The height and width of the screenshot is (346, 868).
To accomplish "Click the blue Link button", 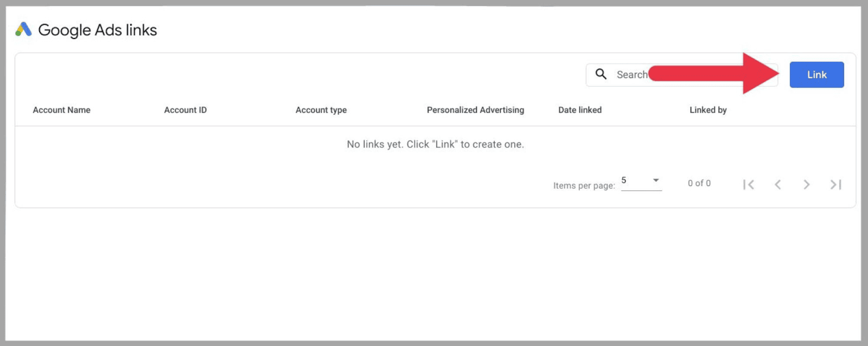I will point(816,74).
